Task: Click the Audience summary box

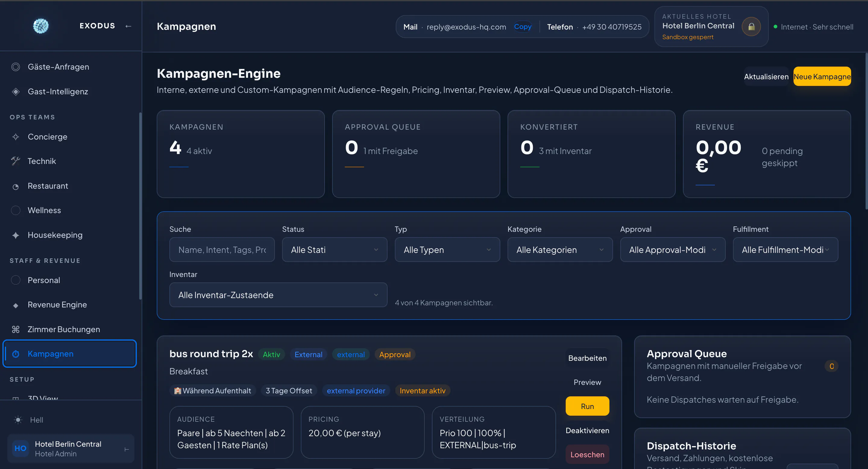Action: click(231, 432)
